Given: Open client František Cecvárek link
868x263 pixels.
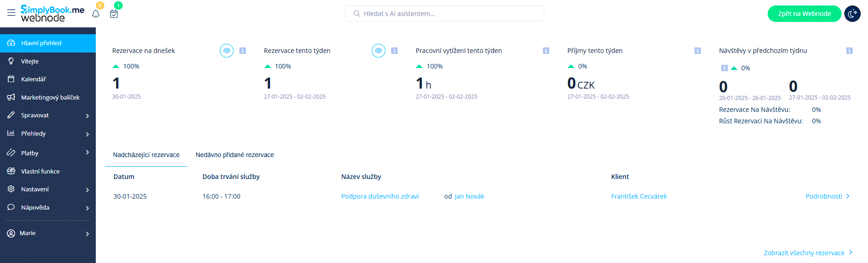Looking at the screenshot, I should click(639, 196).
